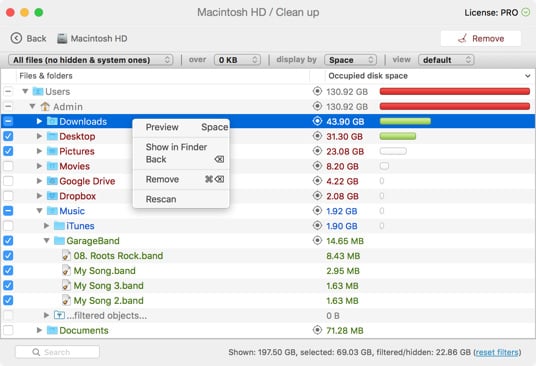Image resolution: width=536 pixels, height=366 pixels.
Task: Click the Remove button in the toolbar
Action: tap(481, 38)
